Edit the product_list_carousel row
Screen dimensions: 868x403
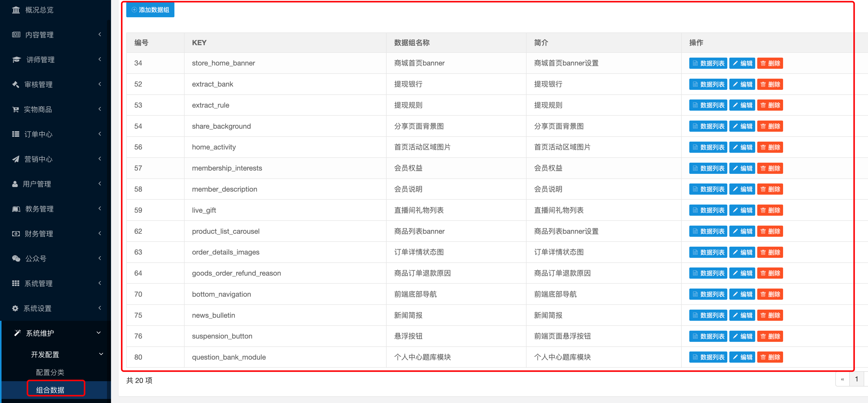(742, 231)
